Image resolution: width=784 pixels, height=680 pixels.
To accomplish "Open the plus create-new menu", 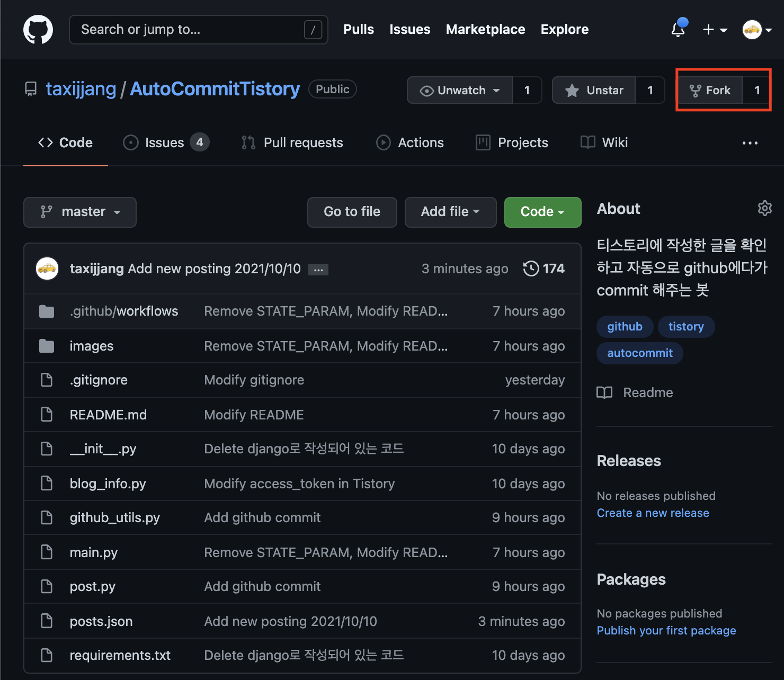I will click(715, 30).
